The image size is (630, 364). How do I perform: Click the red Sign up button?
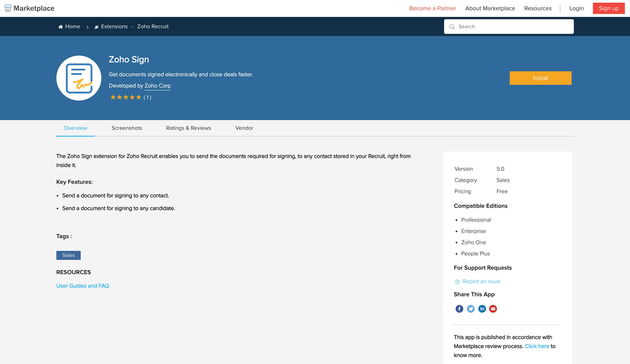(x=608, y=8)
